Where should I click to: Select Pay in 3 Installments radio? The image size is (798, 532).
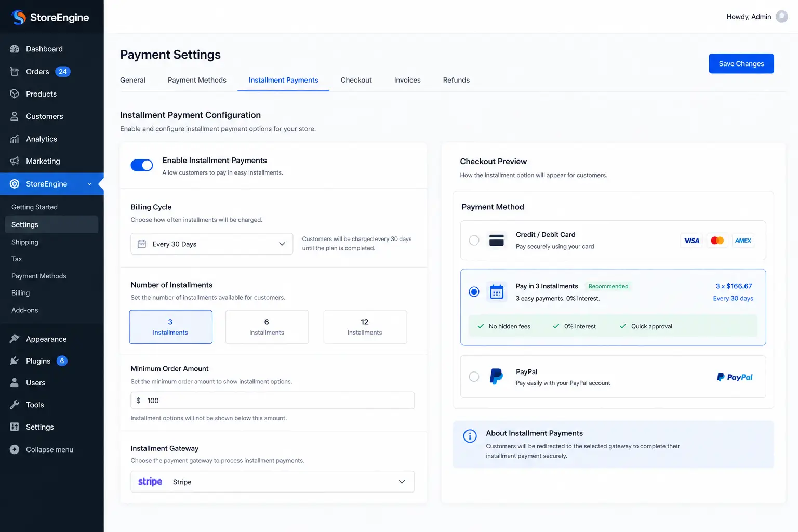click(x=474, y=292)
